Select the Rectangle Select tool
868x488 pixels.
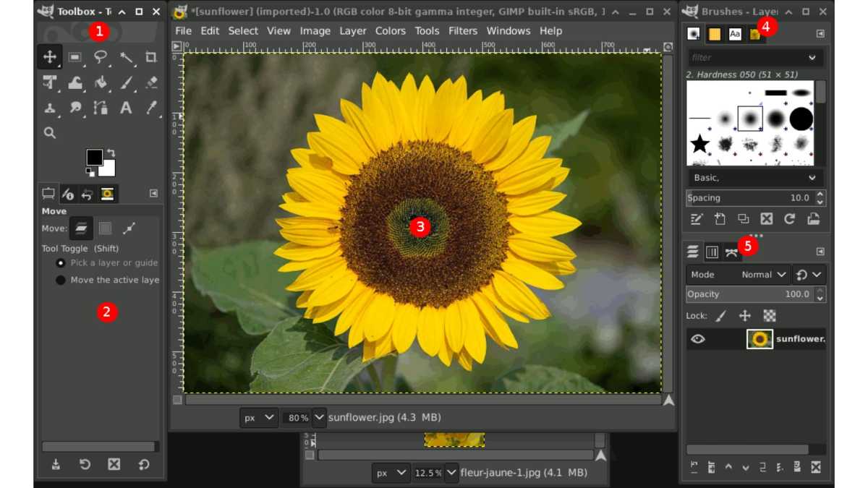75,57
